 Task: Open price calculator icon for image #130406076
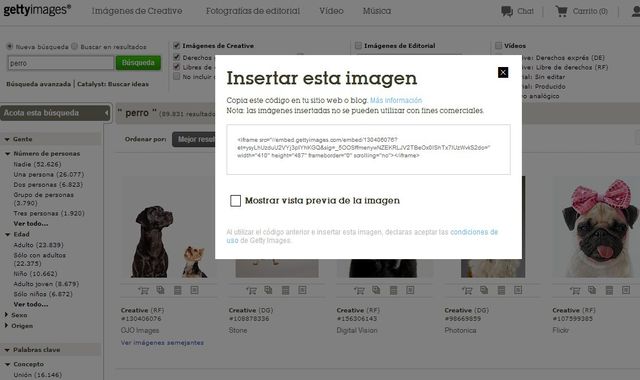click(178, 290)
